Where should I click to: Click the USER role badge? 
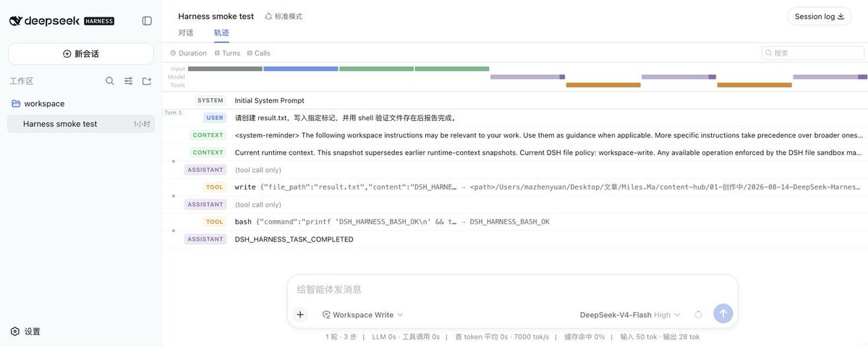(215, 118)
